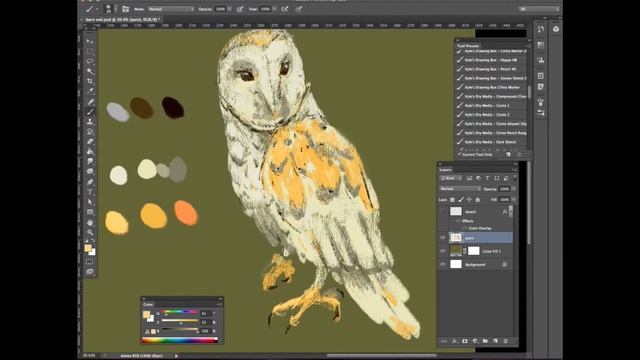
Task: Collapse the sketch layer effects list
Action: point(511,211)
